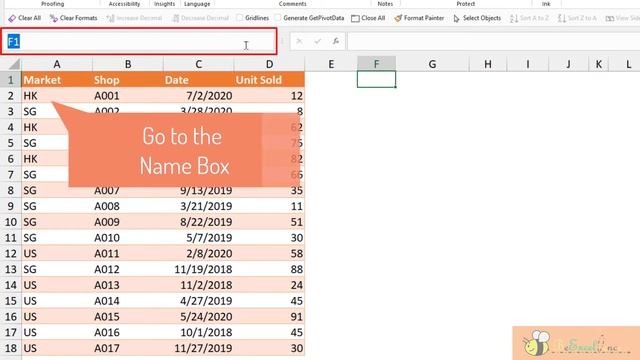The height and width of the screenshot is (360, 640).
Task: Click the Shop header cell
Action: [128, 80]
